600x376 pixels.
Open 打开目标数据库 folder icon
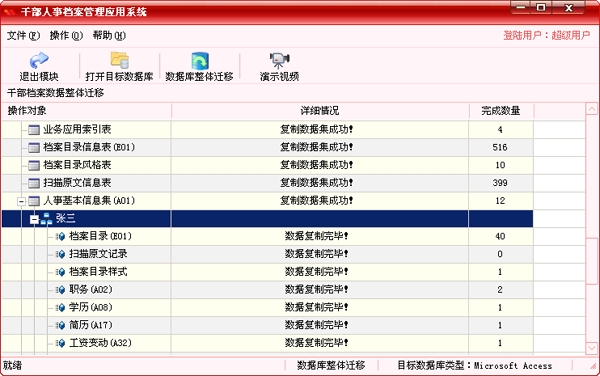tap(119, 60)
